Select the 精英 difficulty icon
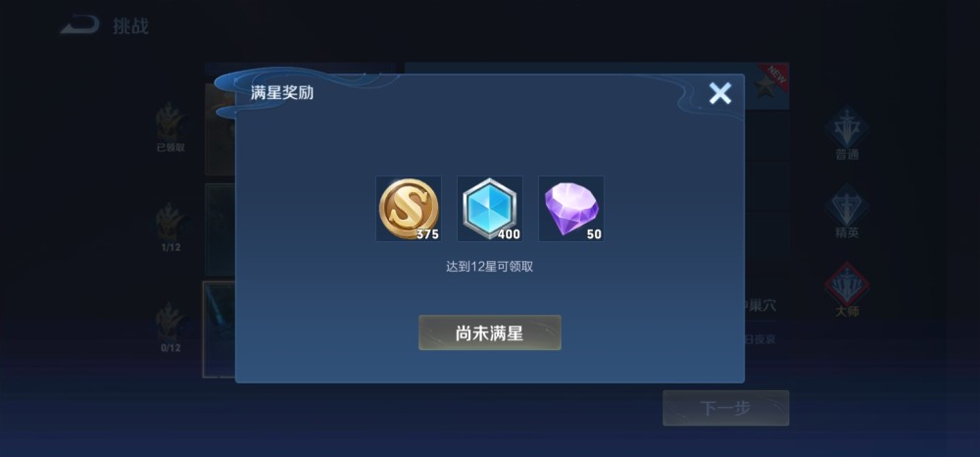Viewport: 980px width, 457px height. click(847, 211)
